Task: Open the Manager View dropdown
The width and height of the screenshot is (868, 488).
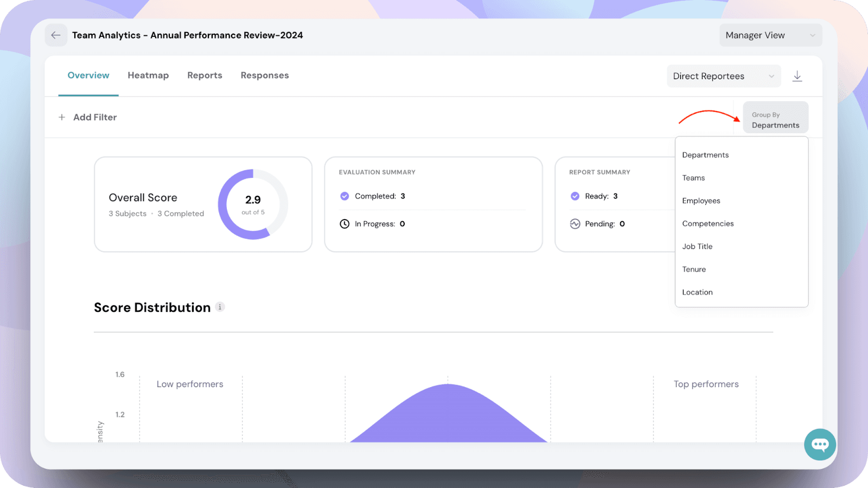Action: coord(770,35)
